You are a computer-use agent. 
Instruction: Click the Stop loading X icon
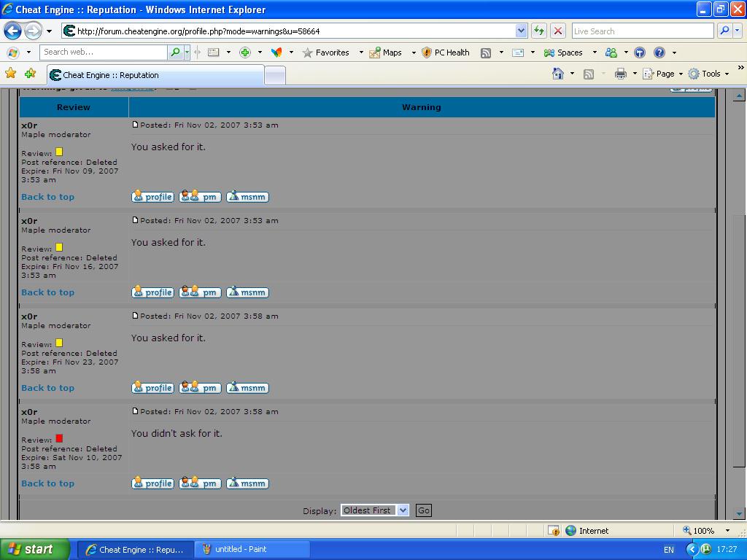click(x=558, y=31)
